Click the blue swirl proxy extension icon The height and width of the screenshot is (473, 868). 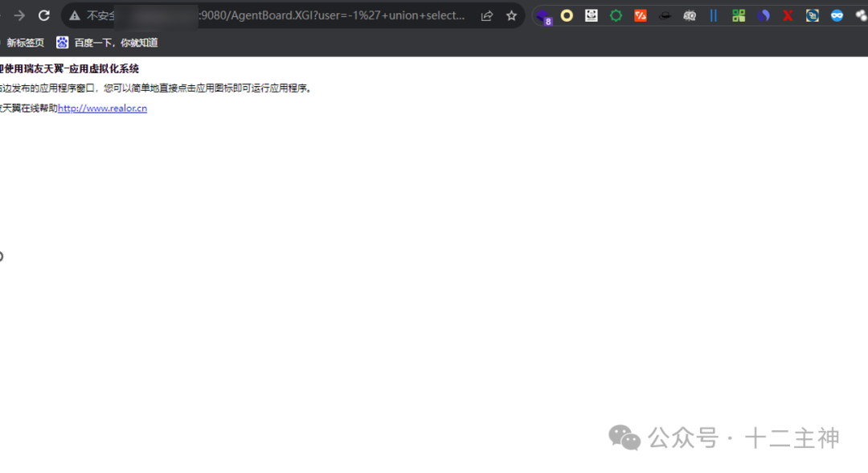pyautogui.click(x=763, y=15)
